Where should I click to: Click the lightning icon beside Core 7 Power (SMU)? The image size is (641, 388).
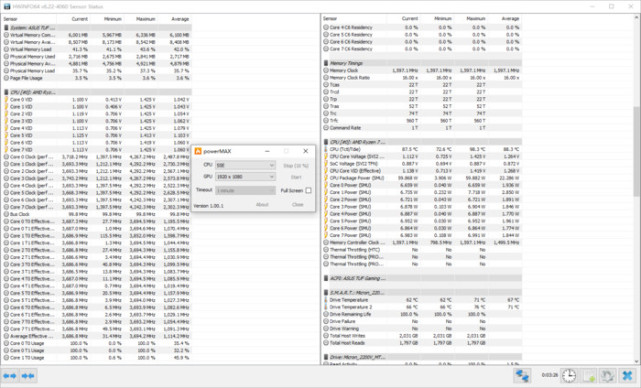(x=326, y=235)
